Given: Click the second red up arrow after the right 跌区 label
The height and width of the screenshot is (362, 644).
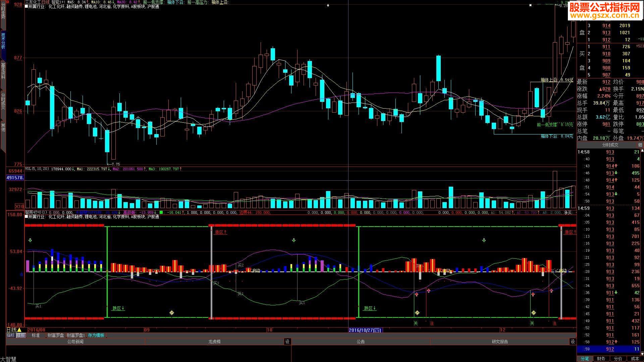Looking at the screenshot, I should (x=428, y=291).
